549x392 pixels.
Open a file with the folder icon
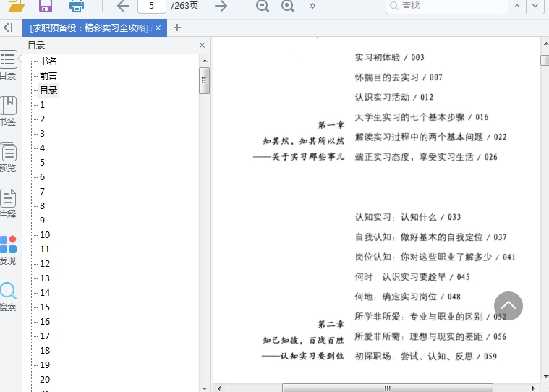click(x=17, y=6)
